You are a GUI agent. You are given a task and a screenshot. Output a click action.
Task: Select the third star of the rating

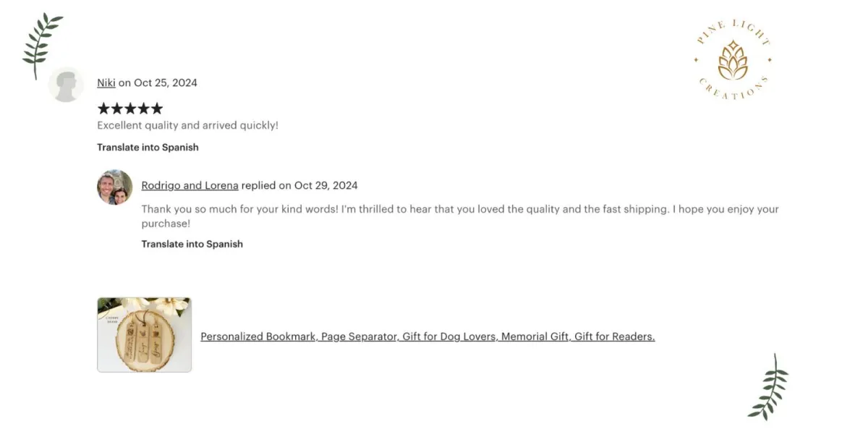130,109
